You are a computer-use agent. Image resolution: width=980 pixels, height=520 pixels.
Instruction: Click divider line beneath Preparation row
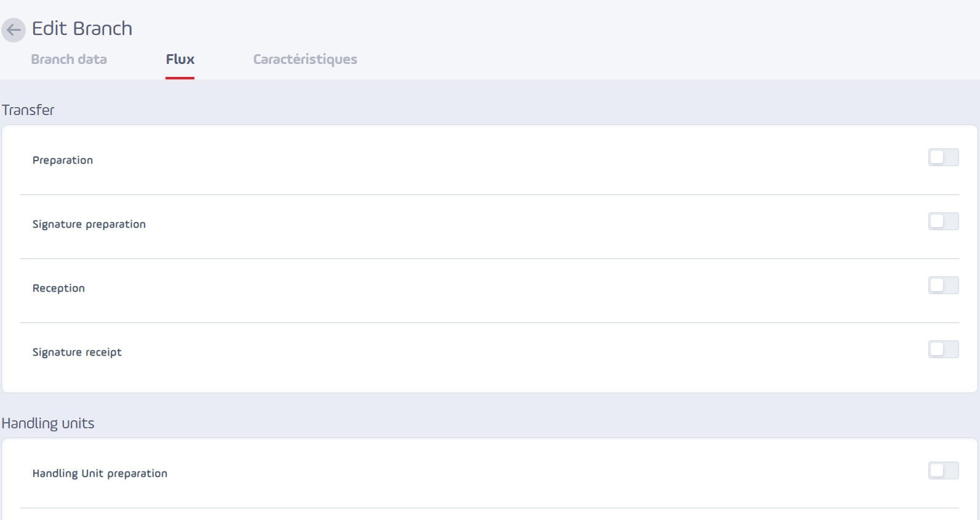tap(490, 194)
